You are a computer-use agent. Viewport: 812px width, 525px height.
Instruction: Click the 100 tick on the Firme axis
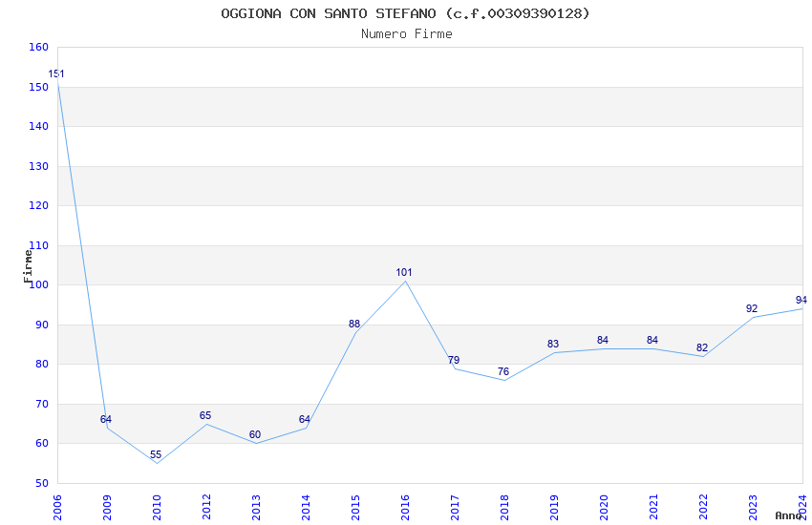pyautogui.click(x=39, y=285)
